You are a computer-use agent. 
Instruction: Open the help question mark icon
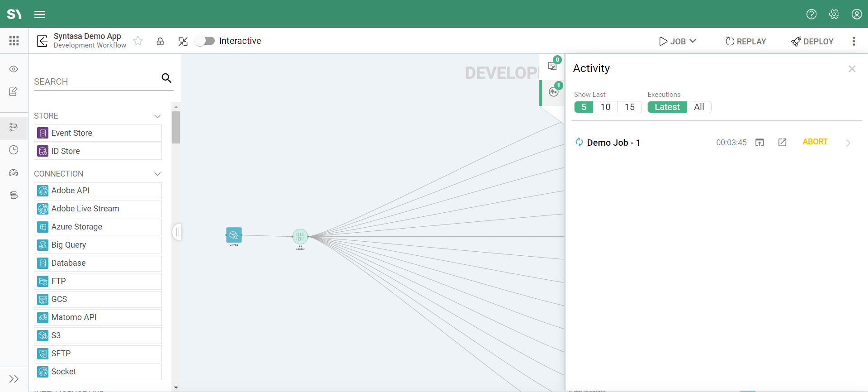pos(811,14)
